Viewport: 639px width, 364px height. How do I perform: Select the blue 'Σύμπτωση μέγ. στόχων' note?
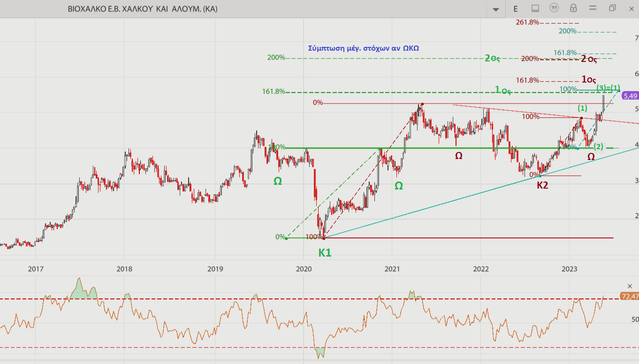coord(364,48)
